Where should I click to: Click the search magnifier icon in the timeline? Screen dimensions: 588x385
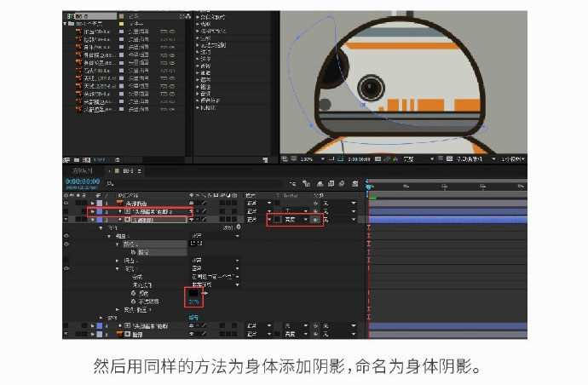coord(109,184)
